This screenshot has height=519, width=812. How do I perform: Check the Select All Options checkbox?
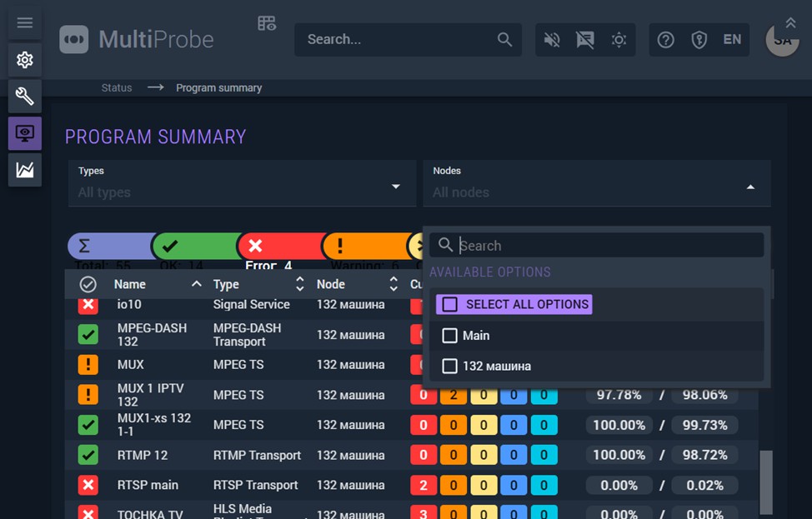click(450, 305)
